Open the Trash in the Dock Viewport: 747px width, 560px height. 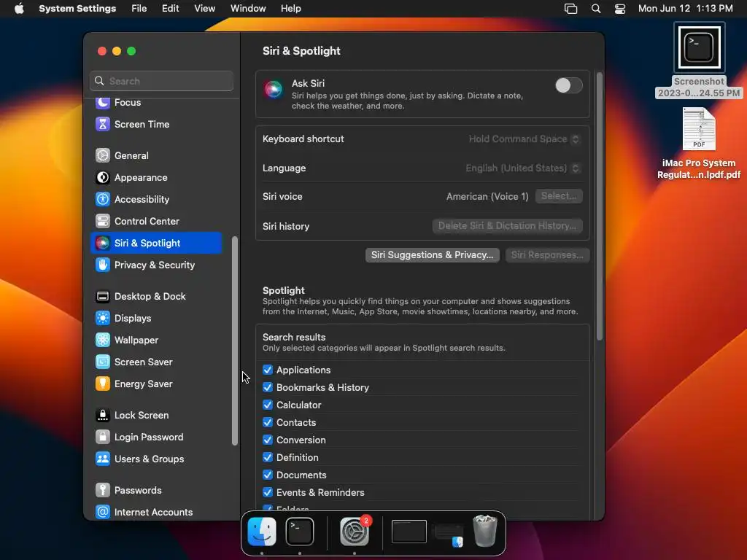[x=484, y=532]
